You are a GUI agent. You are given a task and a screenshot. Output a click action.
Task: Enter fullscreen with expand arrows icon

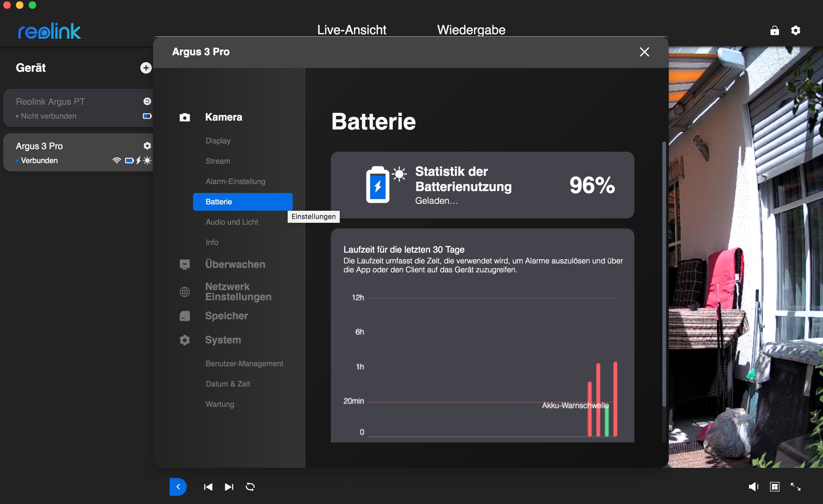795,487
